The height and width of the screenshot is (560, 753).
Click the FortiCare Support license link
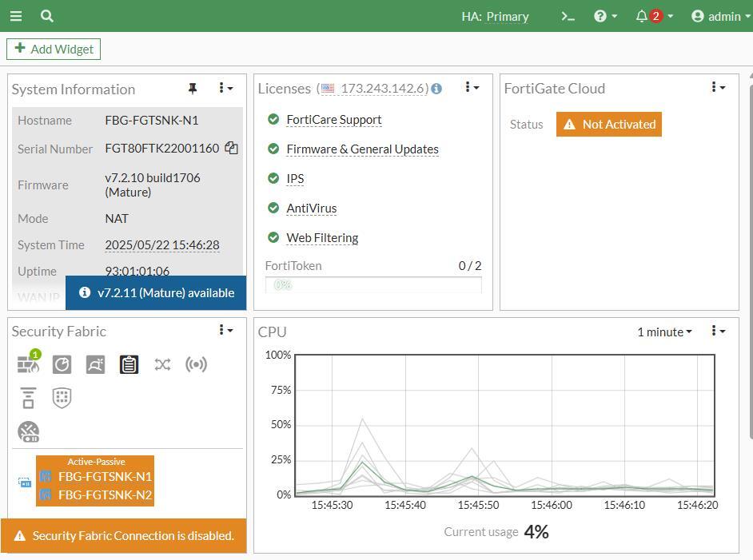(x=333, y=120)
